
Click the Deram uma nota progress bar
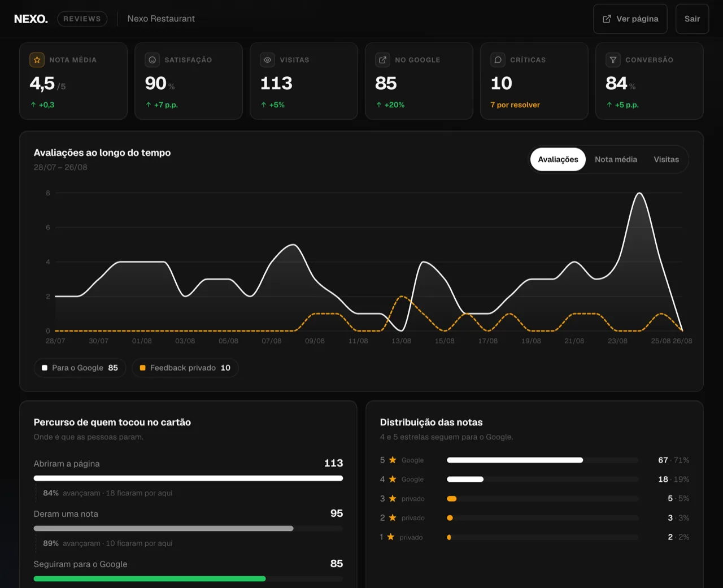click(x=188, y=529)
